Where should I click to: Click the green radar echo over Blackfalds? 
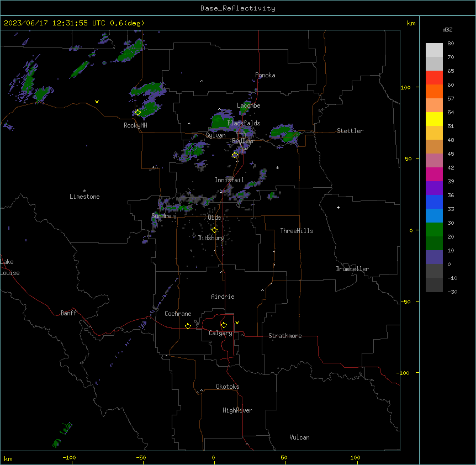point(221,120)
